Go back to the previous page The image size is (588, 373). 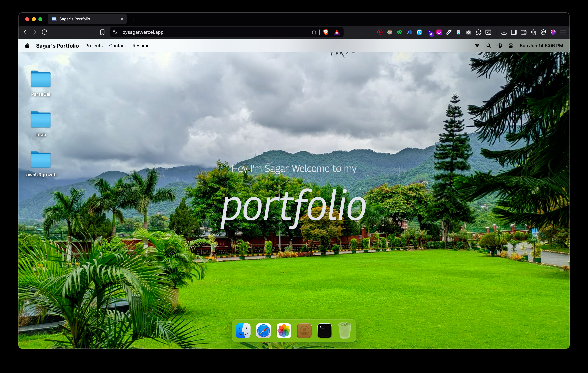(25, 32)
